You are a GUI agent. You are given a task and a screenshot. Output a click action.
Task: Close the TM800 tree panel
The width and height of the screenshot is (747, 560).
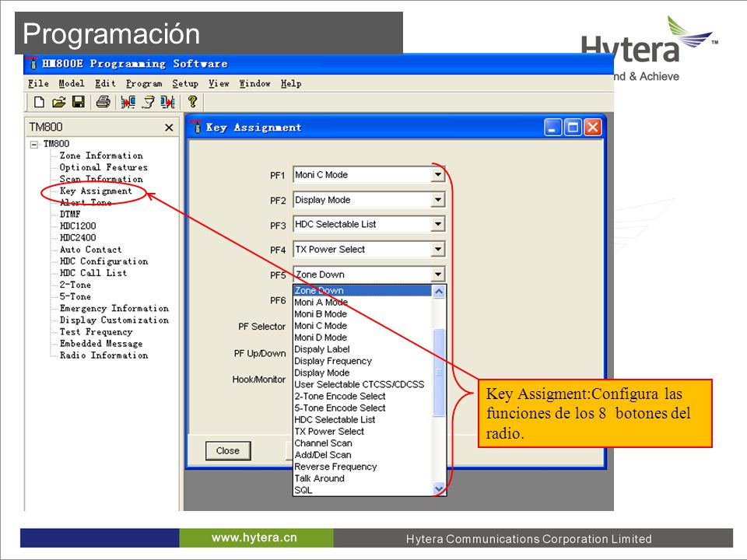[x=169, y=128]
